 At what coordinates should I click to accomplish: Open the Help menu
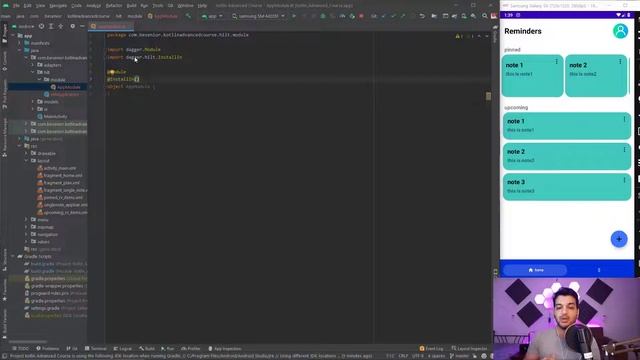tap(202, 6)
